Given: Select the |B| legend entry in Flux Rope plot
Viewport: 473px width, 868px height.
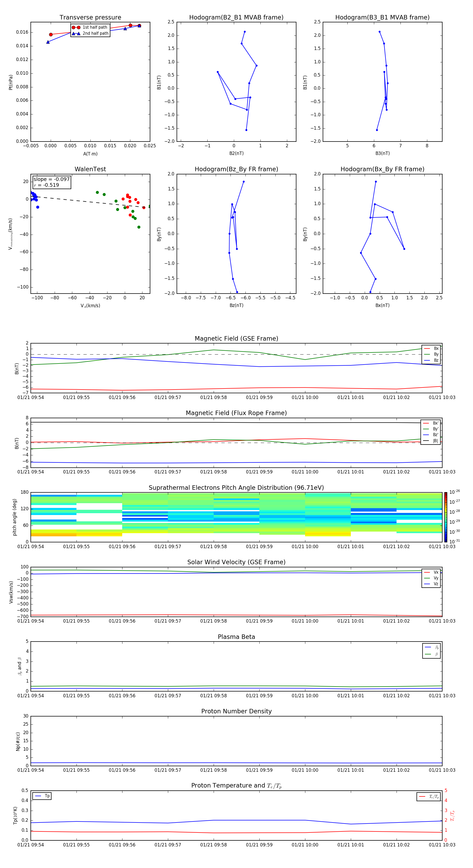Looking at the screenshot, I should pyautogui.click(x=431, y=441).
